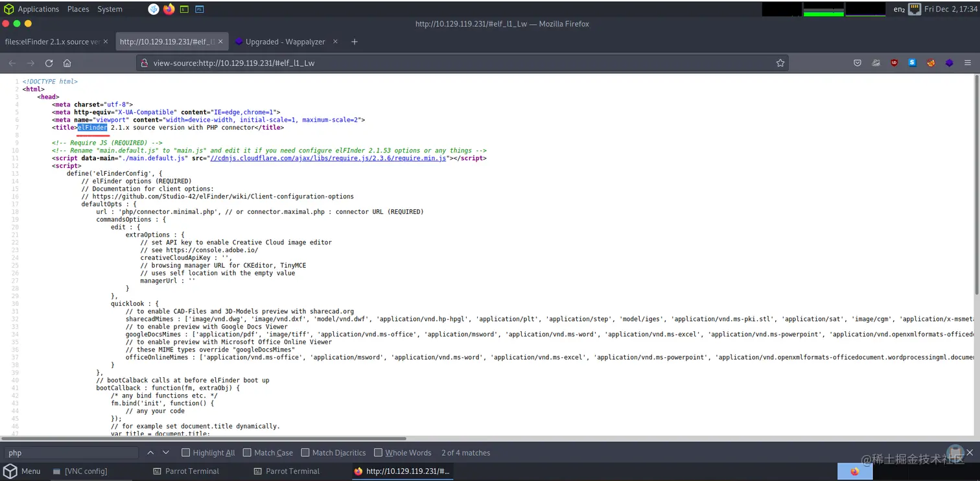Viewport: 980px width, 481px height.
Task: Click the orange fox extension icon
Action: click(931, 63)
